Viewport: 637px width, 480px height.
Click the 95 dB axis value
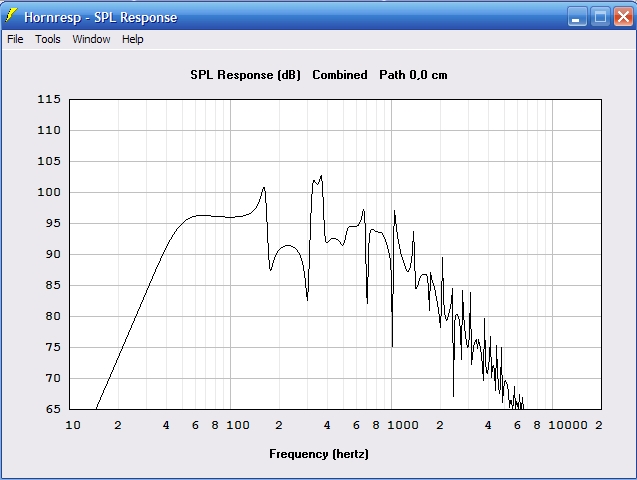[x=53, y=223]
